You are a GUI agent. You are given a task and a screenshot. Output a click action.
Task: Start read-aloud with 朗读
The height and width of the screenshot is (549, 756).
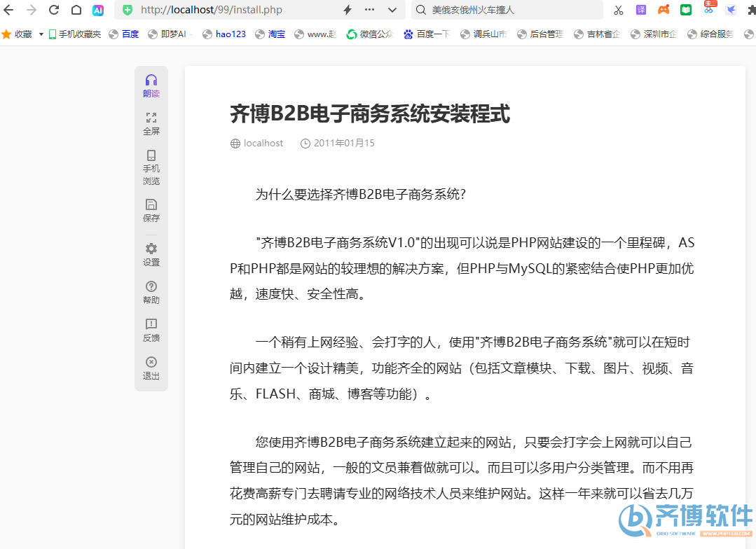click(x=151, y=86)
